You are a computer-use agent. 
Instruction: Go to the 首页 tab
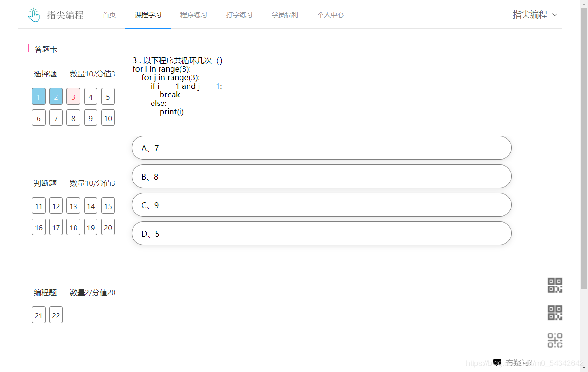(x=109, y=15)
